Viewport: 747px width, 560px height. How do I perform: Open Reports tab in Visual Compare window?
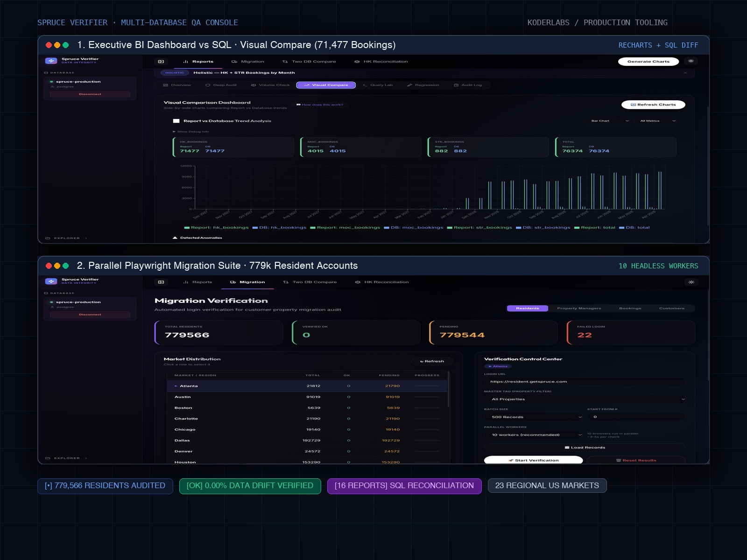(198, 62)
